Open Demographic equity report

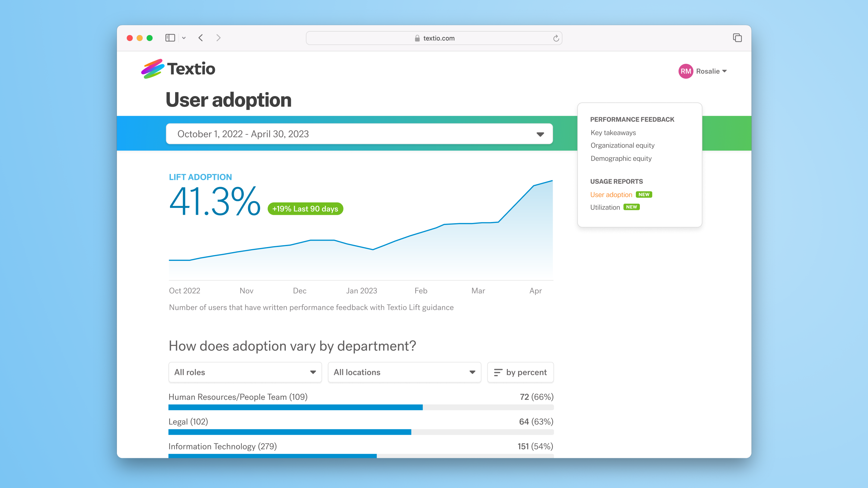pos(621,158)
